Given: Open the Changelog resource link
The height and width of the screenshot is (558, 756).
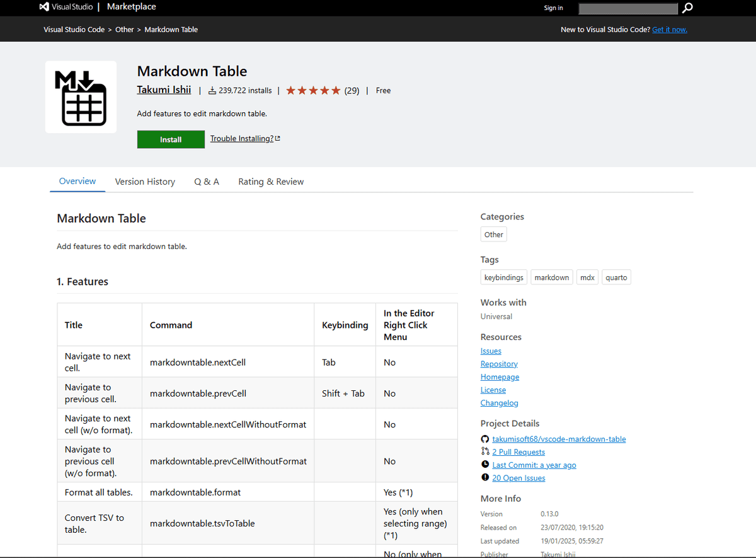Looking at the screenshot, I should coord(500,403).
